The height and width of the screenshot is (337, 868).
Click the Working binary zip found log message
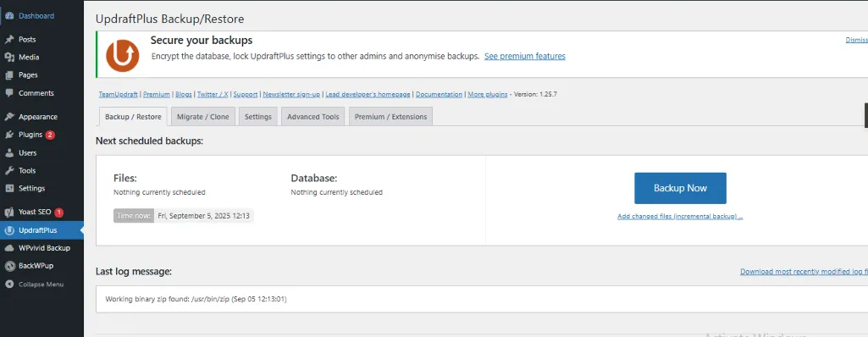tap(196, 300)
